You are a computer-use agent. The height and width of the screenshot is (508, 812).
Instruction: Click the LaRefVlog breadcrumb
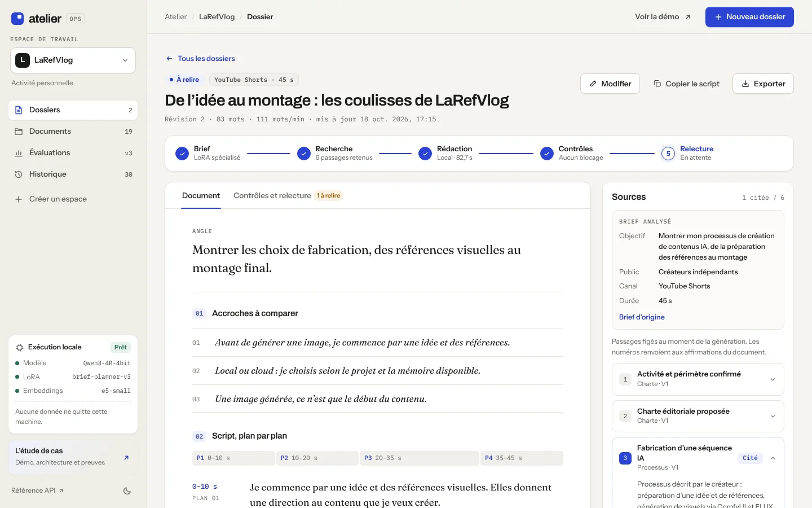pos(217,17)
